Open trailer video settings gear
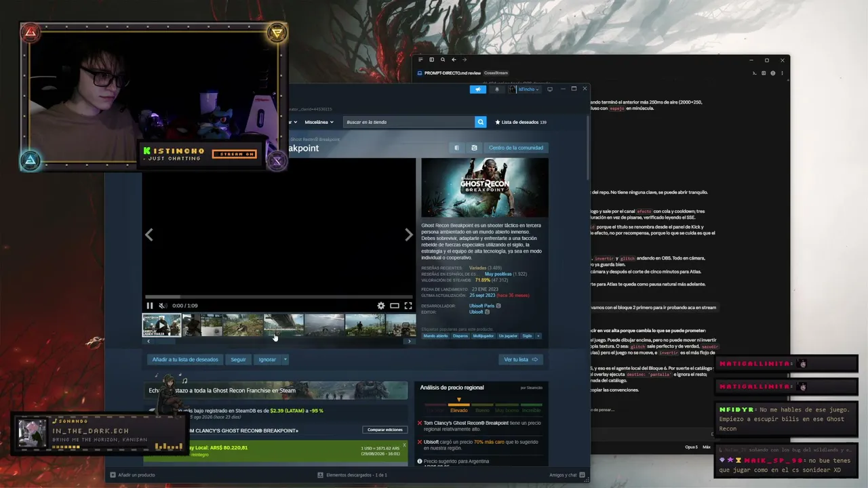This screenshot has width=868, height=488. click(381, 306)
